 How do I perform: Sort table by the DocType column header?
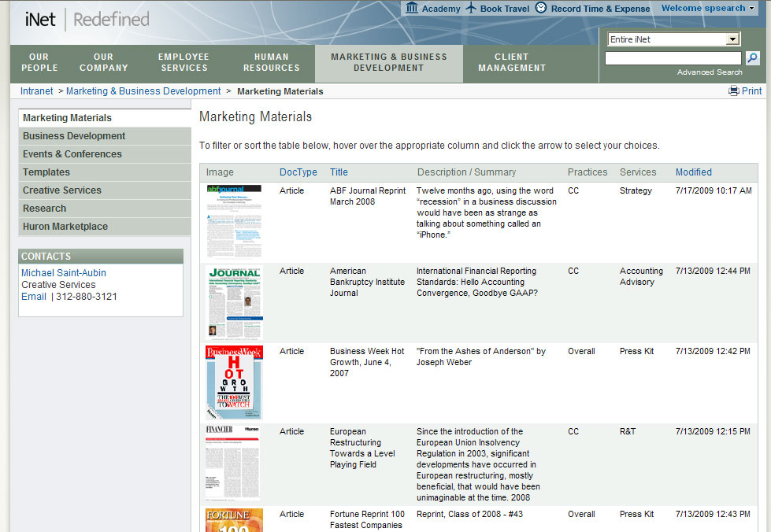(x=298, y=172)
